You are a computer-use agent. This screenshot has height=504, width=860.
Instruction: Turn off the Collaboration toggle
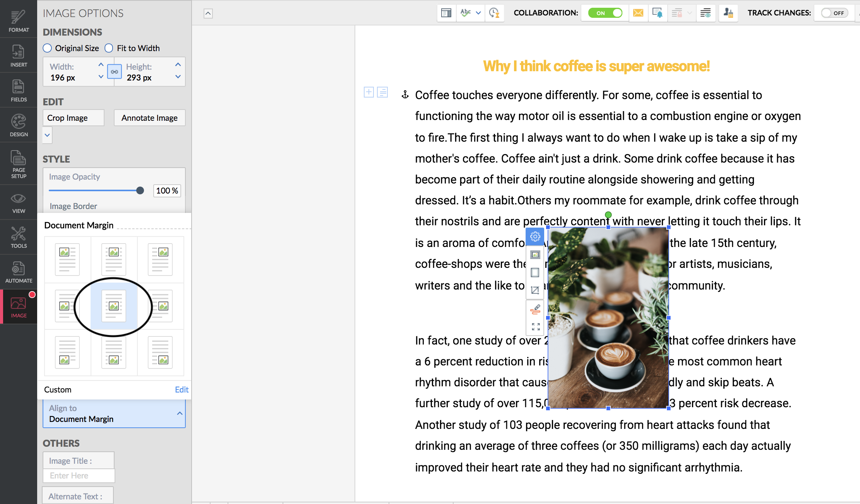coord(605,13)
